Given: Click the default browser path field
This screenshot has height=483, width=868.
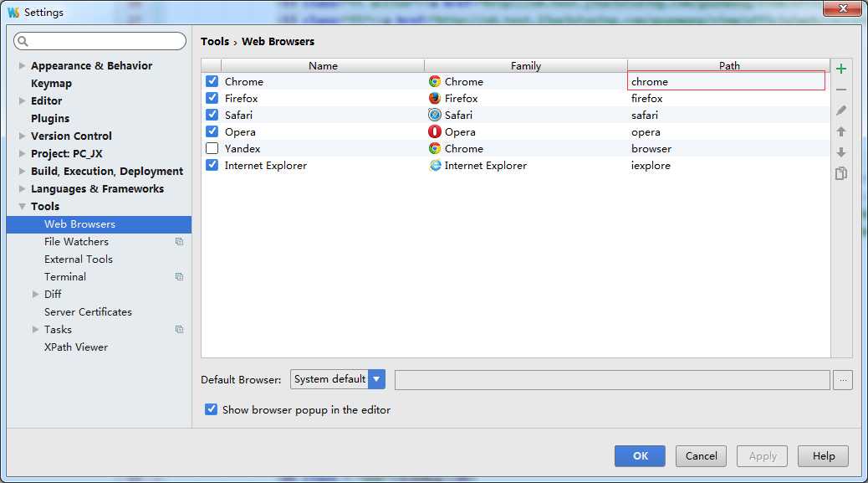Looking at the screenshot, I should tap(612, 380).
